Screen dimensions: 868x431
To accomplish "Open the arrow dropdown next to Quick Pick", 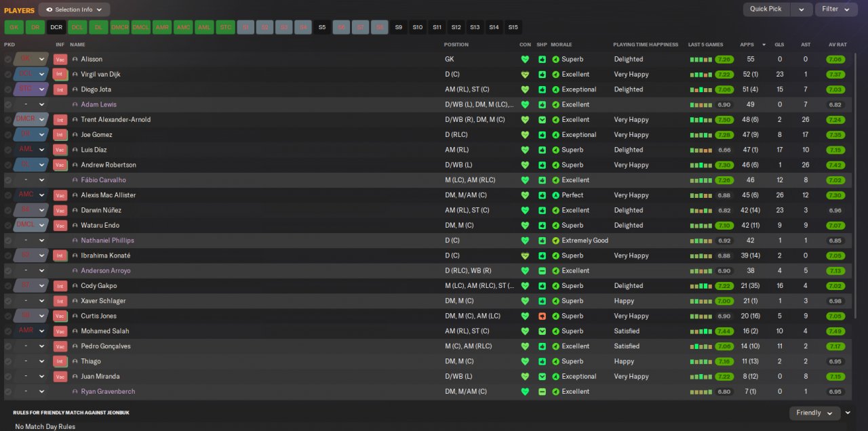I will [802, 9].
